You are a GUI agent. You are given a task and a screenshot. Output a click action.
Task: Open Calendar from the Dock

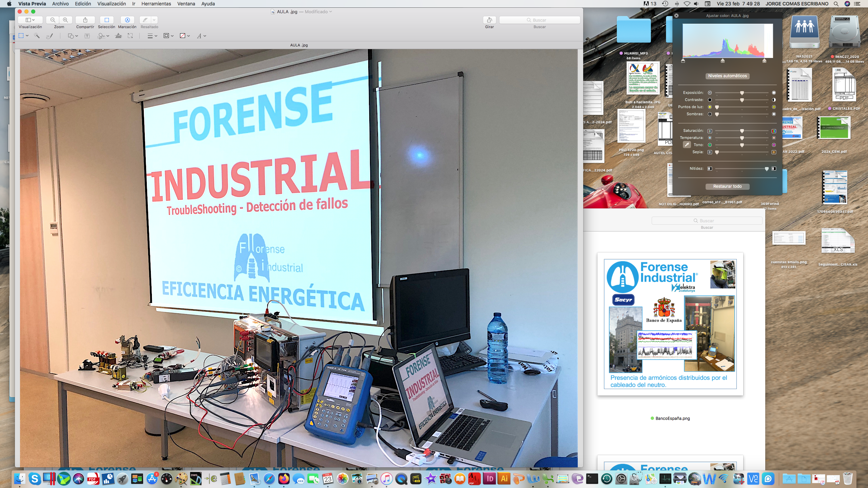[328, 479]
